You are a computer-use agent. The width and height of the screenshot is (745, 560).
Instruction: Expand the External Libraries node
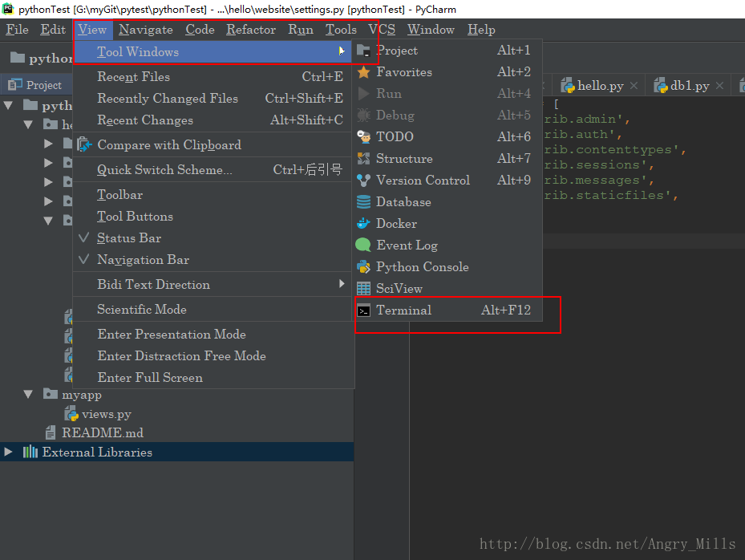tap(8, 452)
